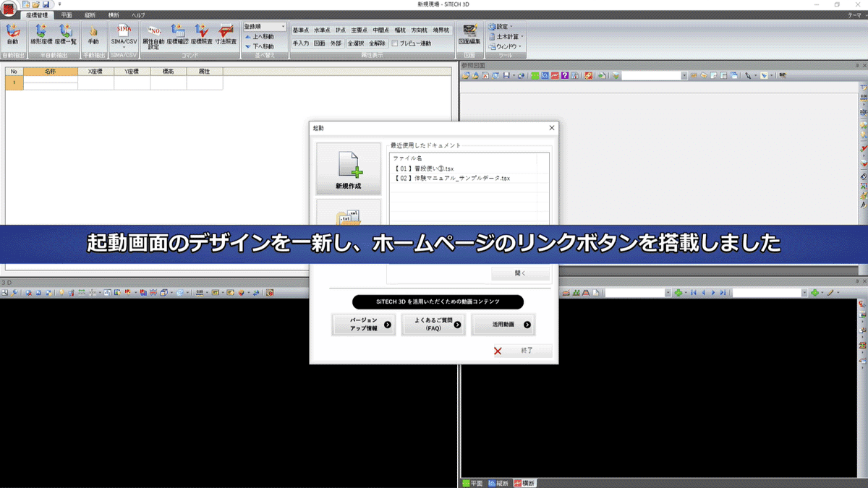Click the 新規作成 tile in startup dialog
This screenshot has height=488, width=868.
point(348,168)
